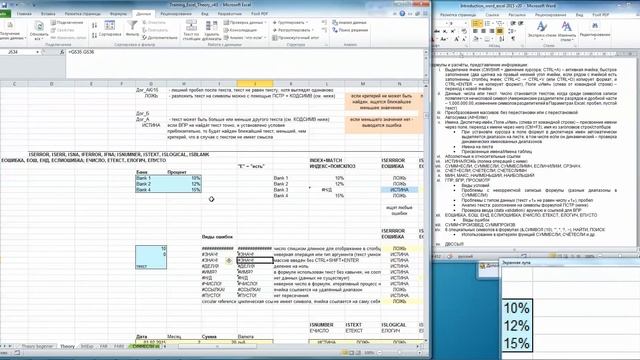This screenshot has height=360, width=640.
Task: Click the Excel formula bar text
Action: (81, 52)
